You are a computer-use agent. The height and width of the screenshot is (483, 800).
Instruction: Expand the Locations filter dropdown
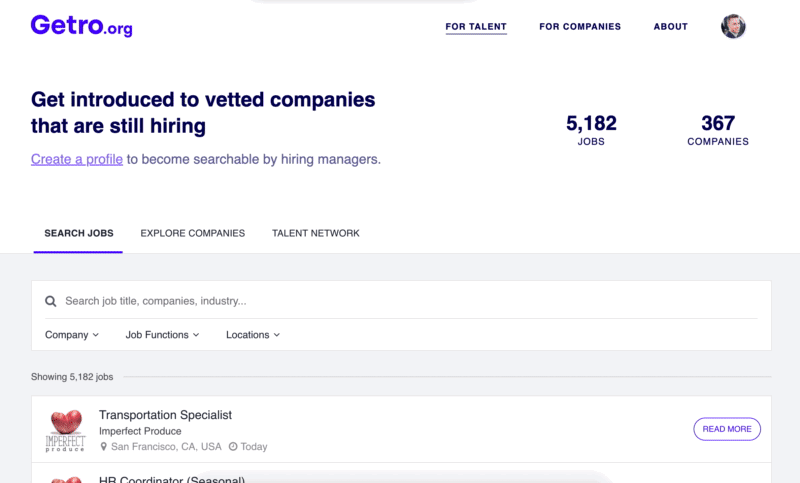[x=253, y=335]
